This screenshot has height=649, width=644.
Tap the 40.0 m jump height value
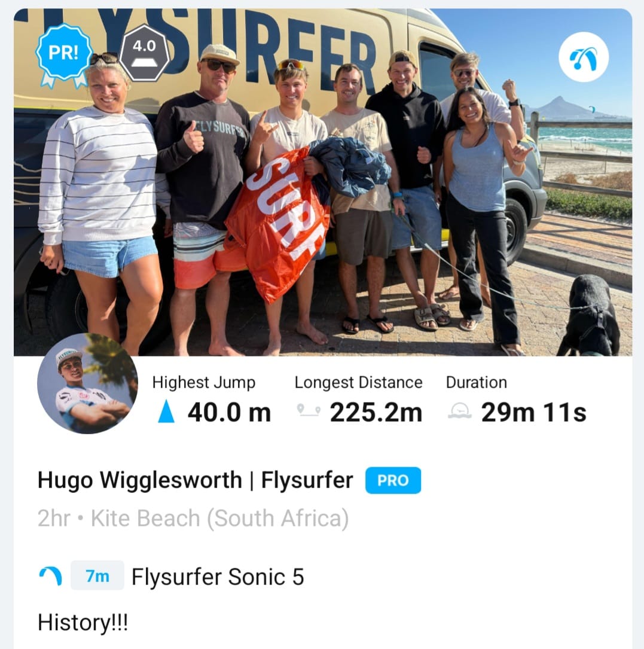229,412
